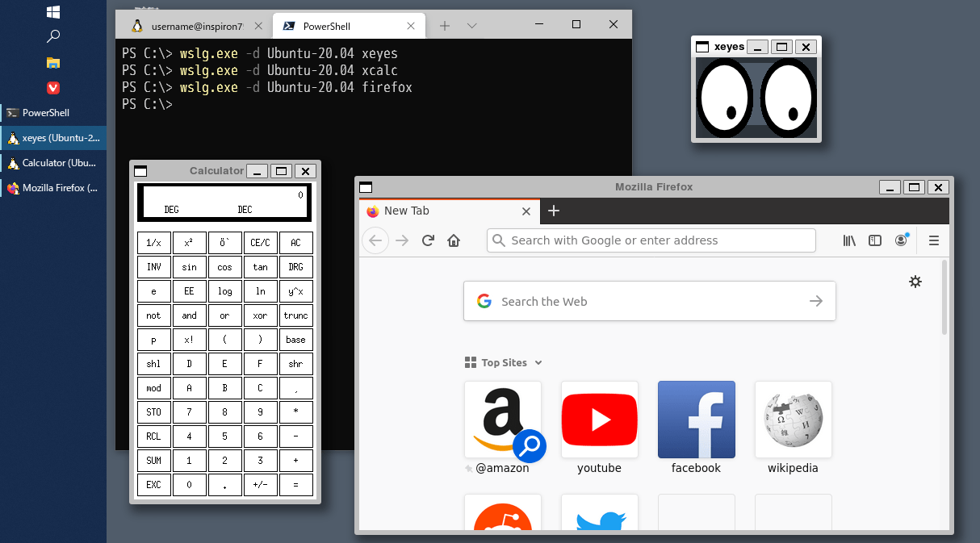Open the Firefox hamburger menu

click(x=933, y=240)
